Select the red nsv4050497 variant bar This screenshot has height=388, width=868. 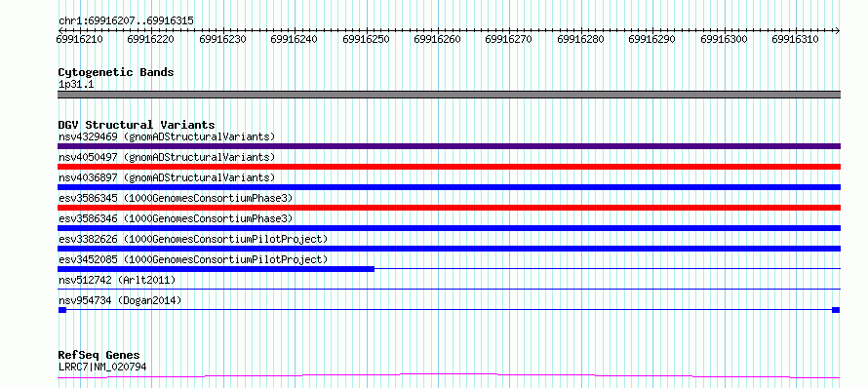pyautogui.click(x=449, y=167)
